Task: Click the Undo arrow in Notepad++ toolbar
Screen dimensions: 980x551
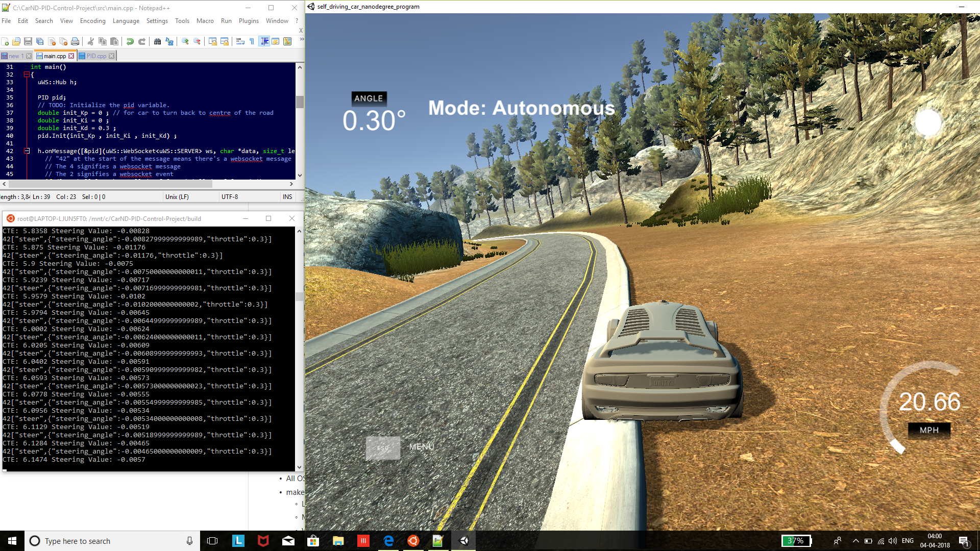Action: [x=130, y=41]
